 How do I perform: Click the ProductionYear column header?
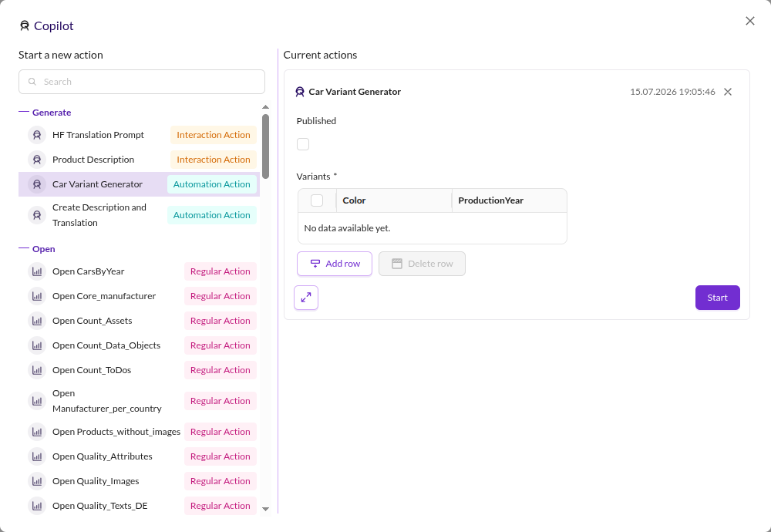[509, 200]
